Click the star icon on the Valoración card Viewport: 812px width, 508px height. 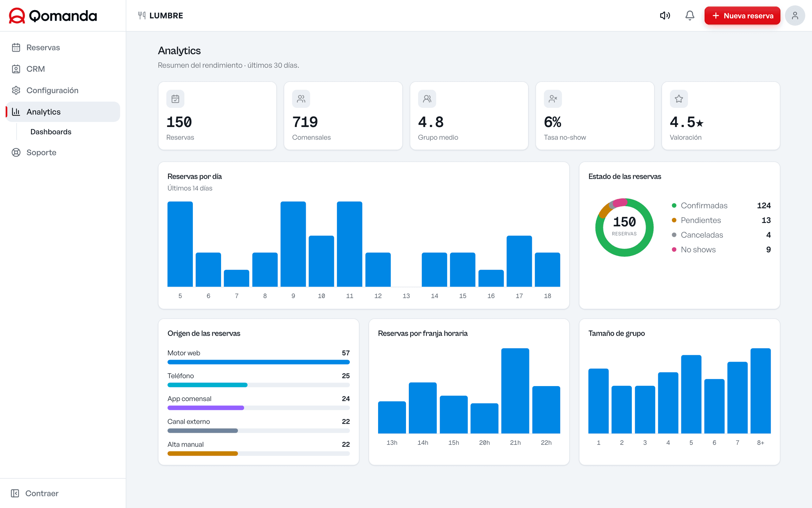tap(679, 99)
